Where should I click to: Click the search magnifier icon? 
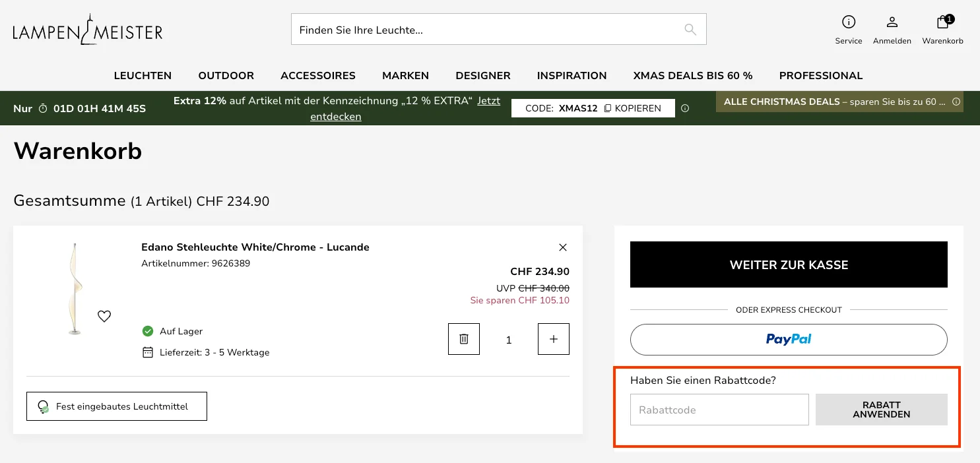click(x=690, y=30)
